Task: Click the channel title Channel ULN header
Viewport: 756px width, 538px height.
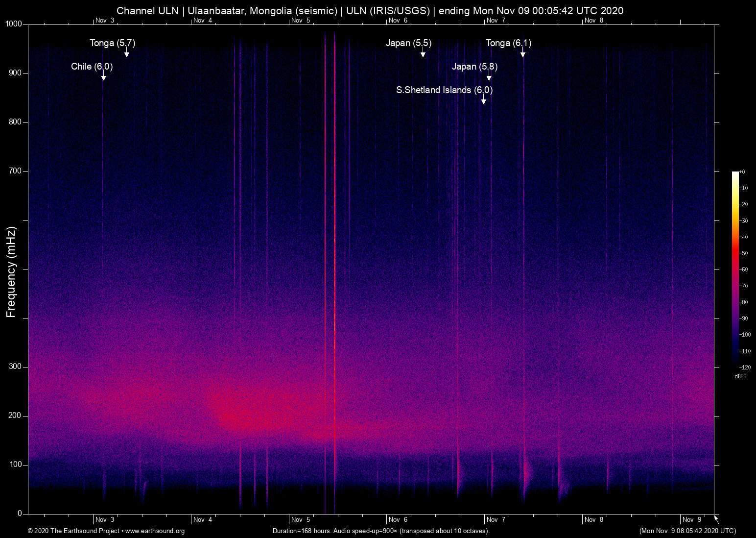Action: tap(146, 10)
